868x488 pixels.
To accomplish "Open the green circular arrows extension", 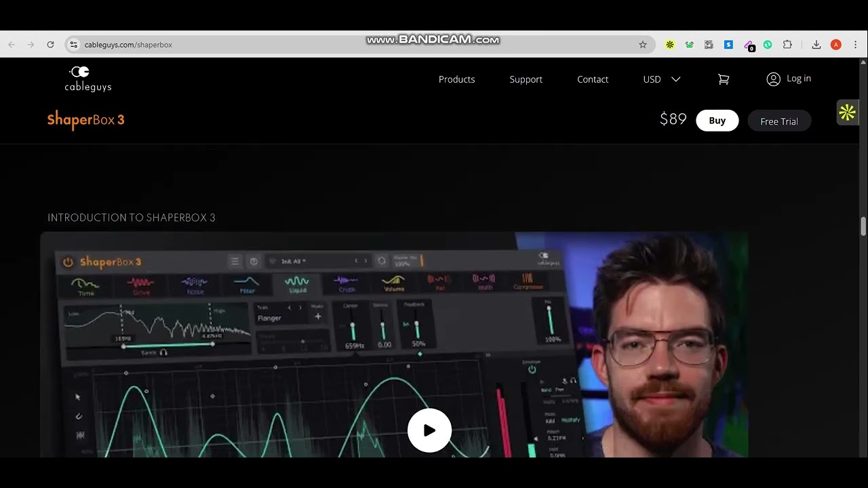I will 768,45.
